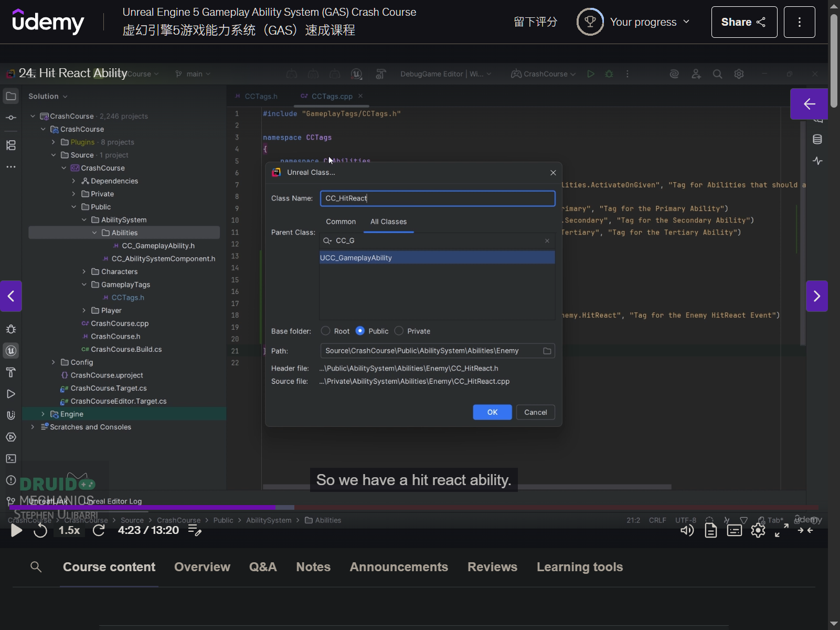Open the three-dot course options menu
The width and height of the screenshot is (840, 630).
[800, 22]
